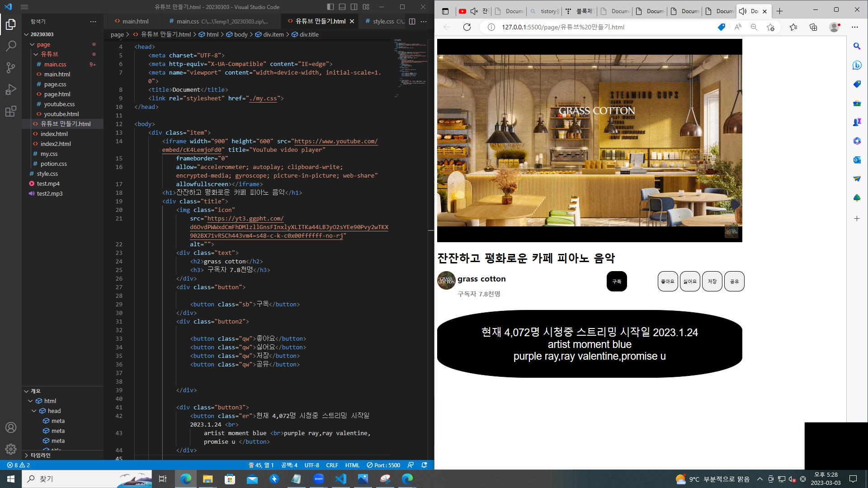The width and height of the screenshot is (868, 488).
Task: Expand the 타임라인 section
Action: click(40, 455)
